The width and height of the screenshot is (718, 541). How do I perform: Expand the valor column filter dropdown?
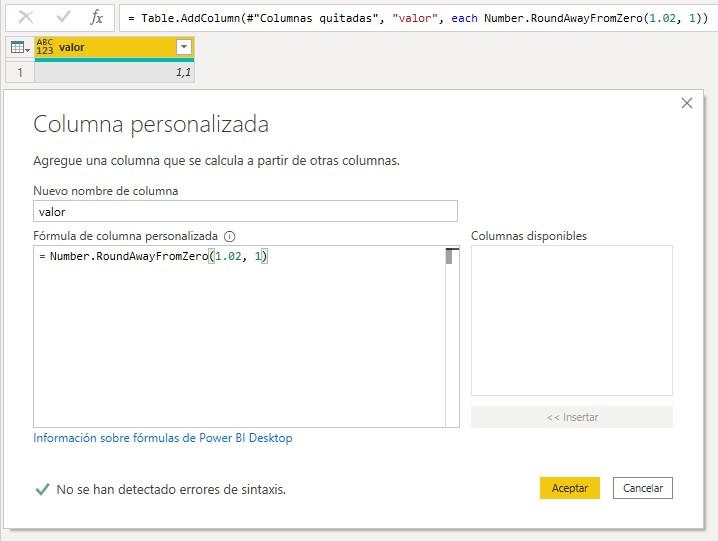pyautogui.click(x=183, y=47)
